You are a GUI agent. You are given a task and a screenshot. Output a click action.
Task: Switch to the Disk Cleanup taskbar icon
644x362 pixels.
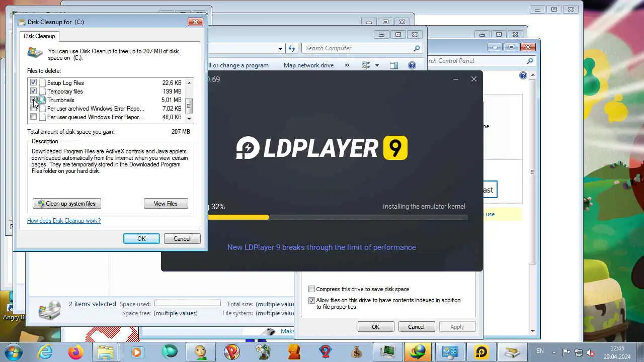pyautogui.click(x=512, y=352)
